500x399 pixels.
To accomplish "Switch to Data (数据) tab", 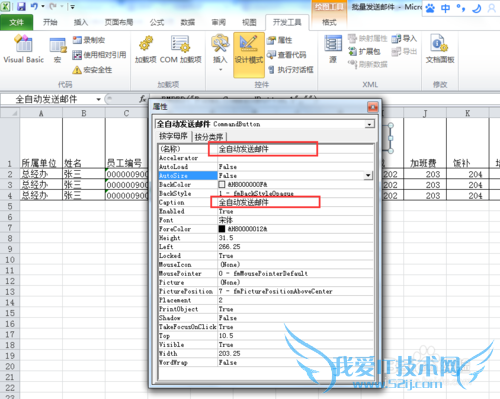I will [x=188, y=22].
